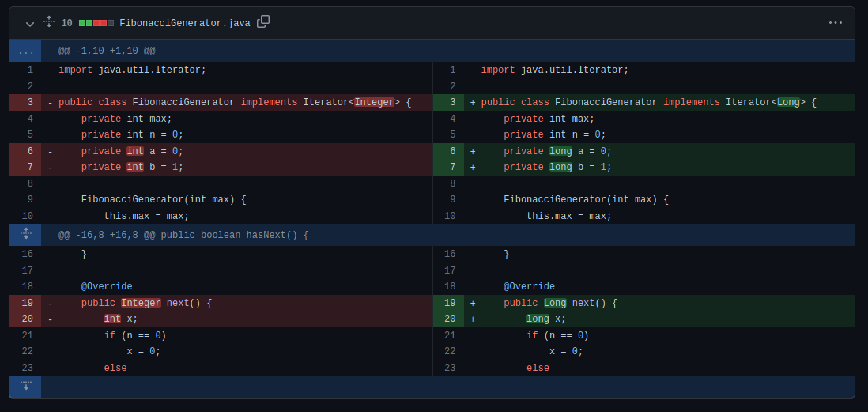Click highlighted Integer in removed line 3
This screenshot has width=868, height=412.
[374, 102]
